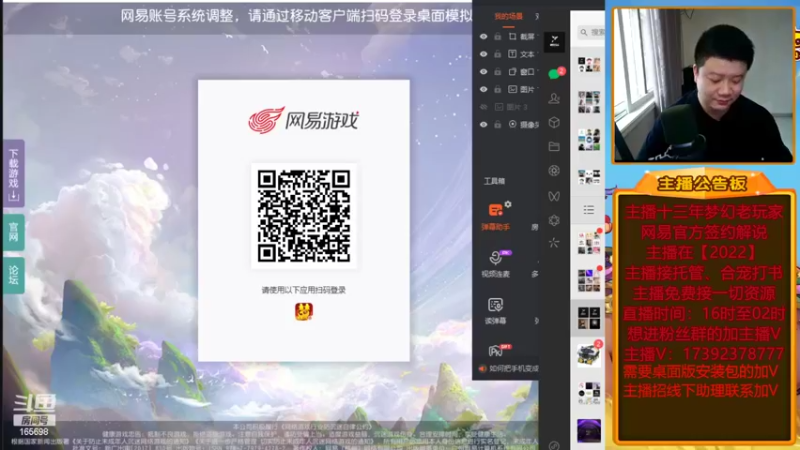Open the moments shutter icon

tap(554, 171)
